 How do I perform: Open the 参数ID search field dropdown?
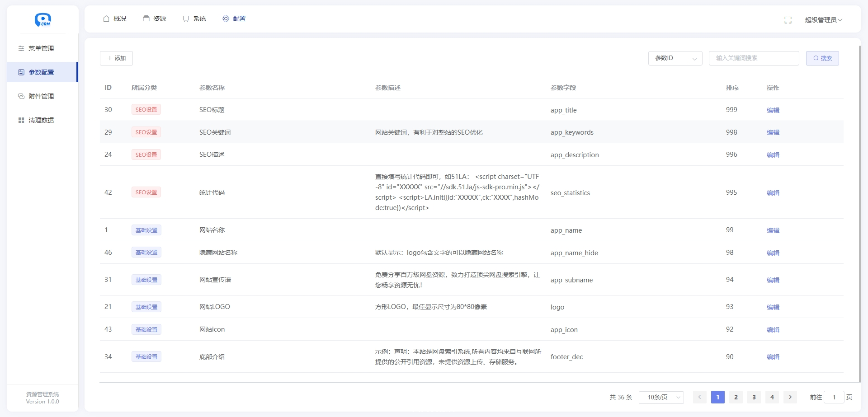pyautogui.click(x=675, y=58)
